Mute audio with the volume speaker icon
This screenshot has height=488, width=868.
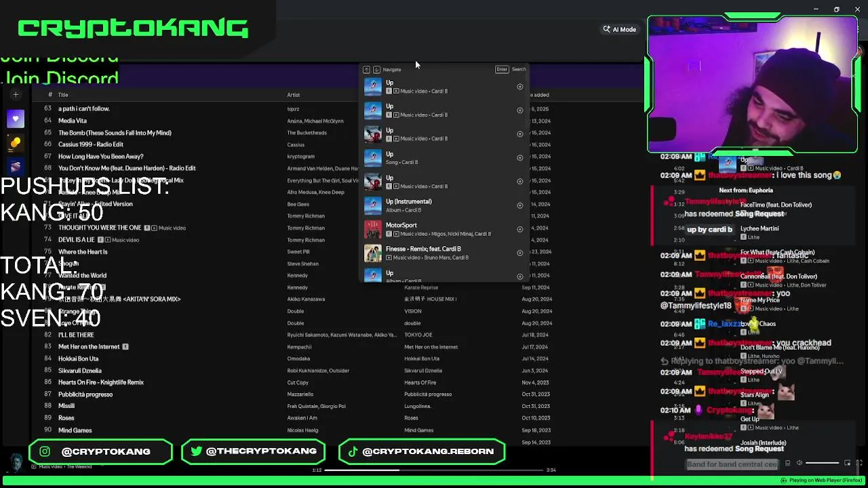(800, 463)
